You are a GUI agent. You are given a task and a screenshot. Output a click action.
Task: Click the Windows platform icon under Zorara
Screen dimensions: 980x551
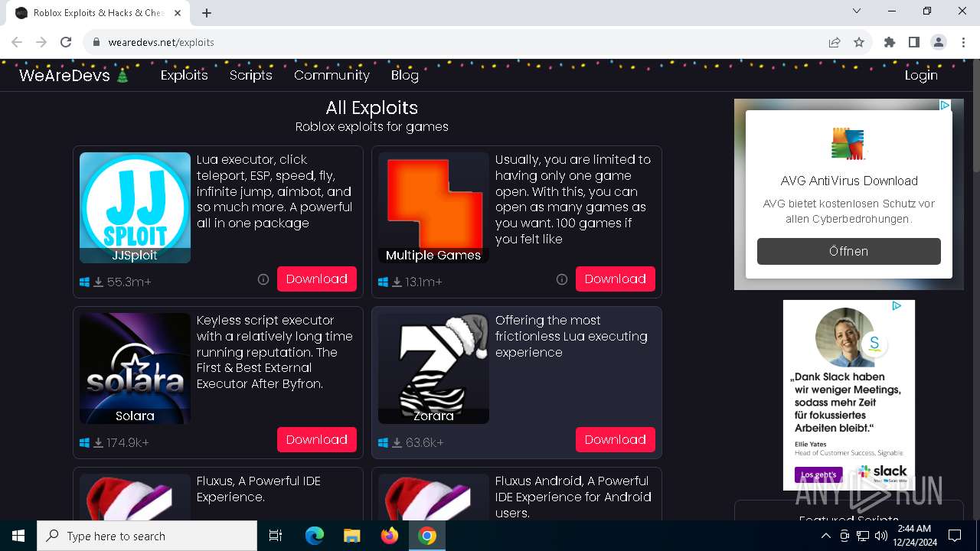pyautogui.click(x=384, y=443)
